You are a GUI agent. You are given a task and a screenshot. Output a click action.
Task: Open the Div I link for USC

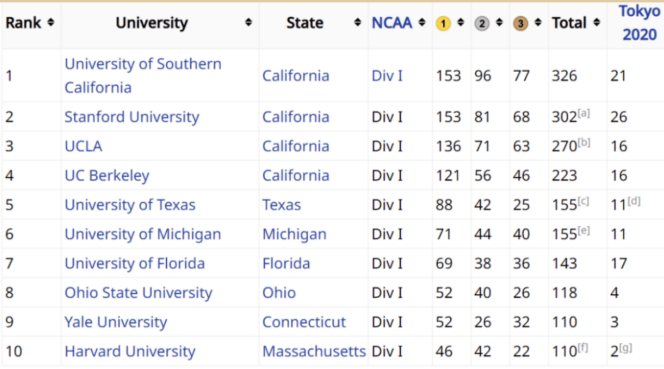click(x=387, y=76)
